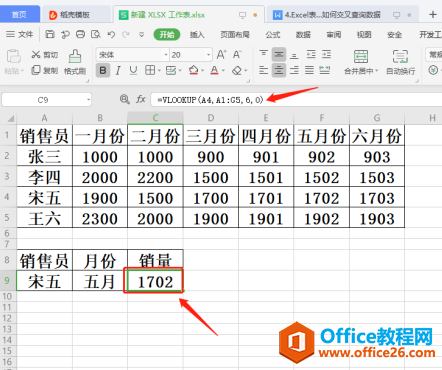Open the font size dropdown showing 20
Image resolution: width=442 pixels, height=370 pixels.
[208, 55]
